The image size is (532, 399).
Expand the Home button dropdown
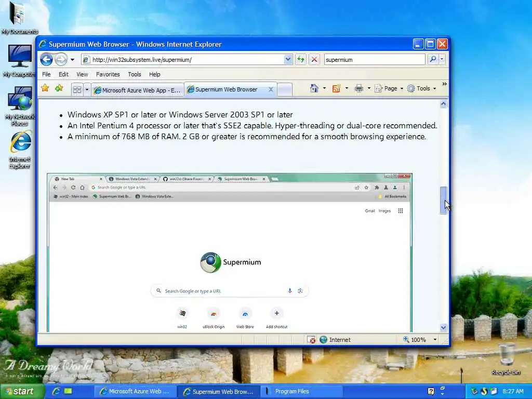(324, 88)
